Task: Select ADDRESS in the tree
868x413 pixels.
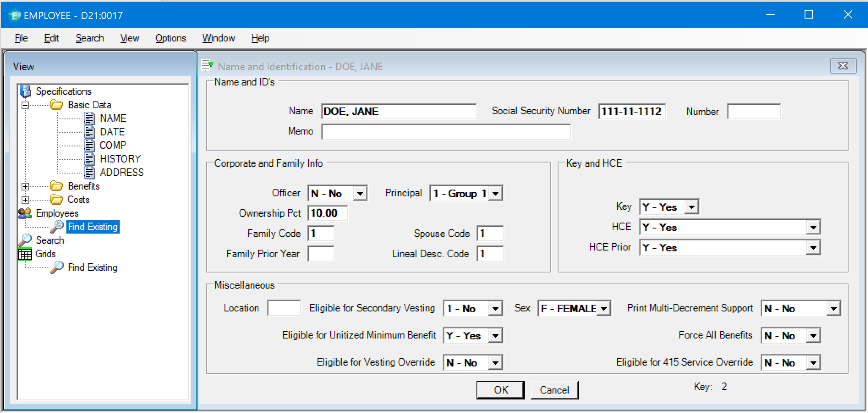Action: [122, 172]
